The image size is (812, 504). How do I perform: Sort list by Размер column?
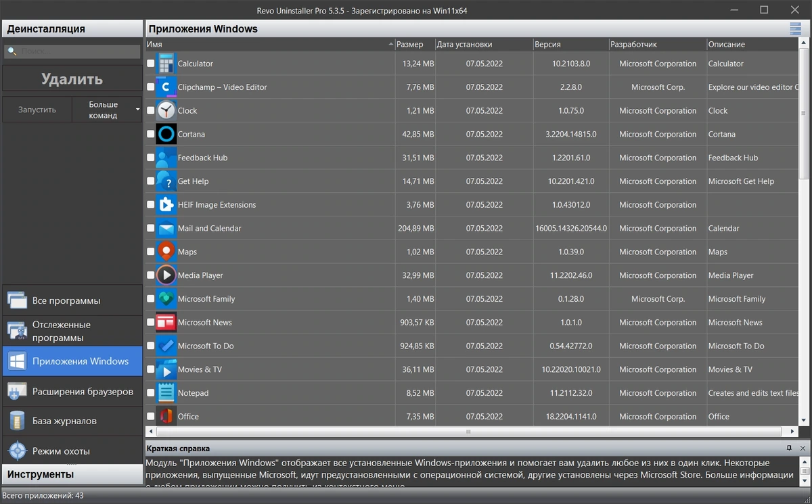click(x=415, y=44)
